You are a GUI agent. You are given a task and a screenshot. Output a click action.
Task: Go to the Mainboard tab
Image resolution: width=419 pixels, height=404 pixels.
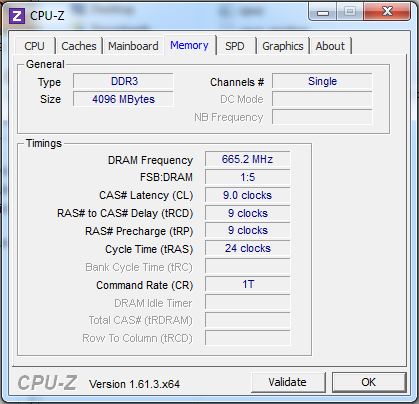(x=133, y=46)
